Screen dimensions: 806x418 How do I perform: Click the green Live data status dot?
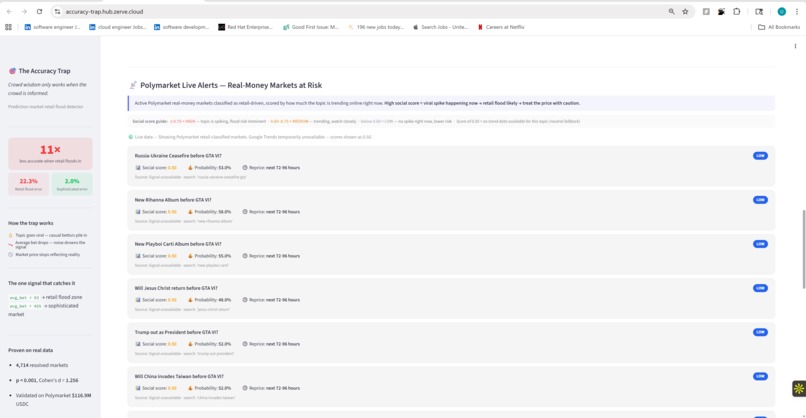[x=131, y=137]
